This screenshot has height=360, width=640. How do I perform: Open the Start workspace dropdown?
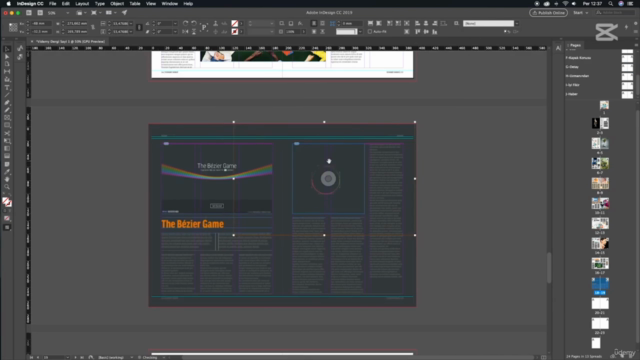click(x=581, y=13)
